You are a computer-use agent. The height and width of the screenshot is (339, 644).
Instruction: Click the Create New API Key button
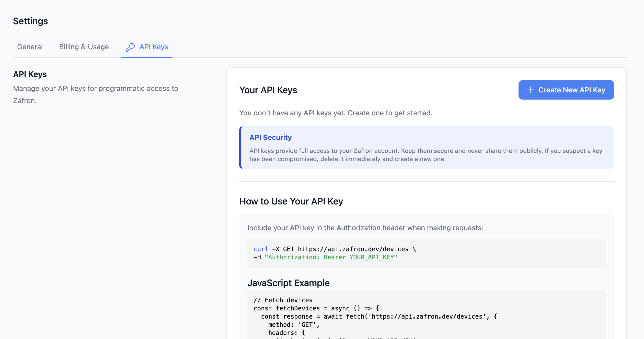pos(566,90)
